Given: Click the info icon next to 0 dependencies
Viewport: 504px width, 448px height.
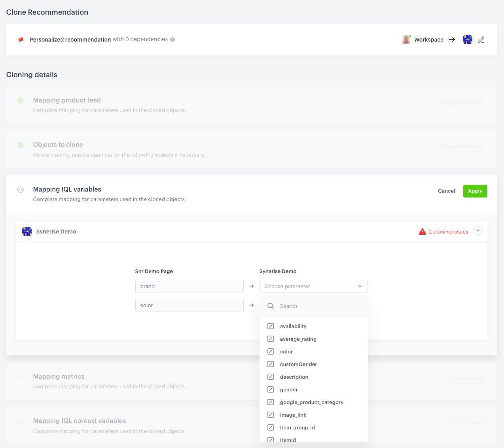Looking at the screenshot, I should point(173,39).
